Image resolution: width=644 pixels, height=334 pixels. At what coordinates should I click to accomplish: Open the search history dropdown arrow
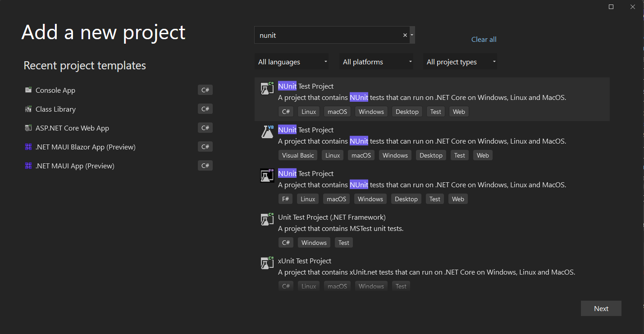click(412, 35)
